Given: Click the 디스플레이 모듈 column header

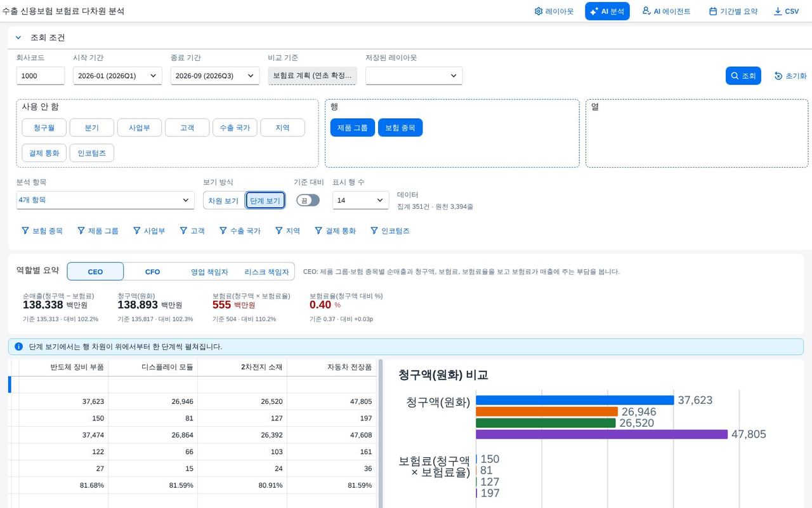Looking at the screenshot, I should pyautogui.click(x=153, y=367).
